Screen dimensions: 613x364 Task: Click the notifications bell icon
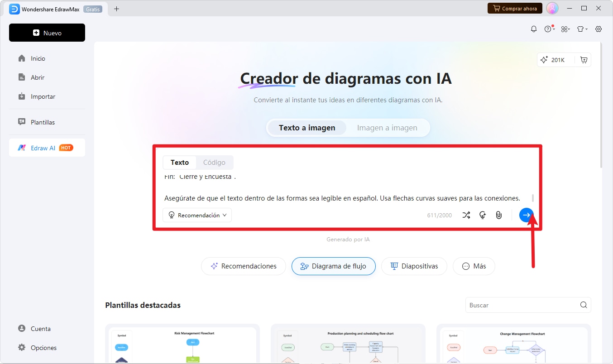click(534, 29)
